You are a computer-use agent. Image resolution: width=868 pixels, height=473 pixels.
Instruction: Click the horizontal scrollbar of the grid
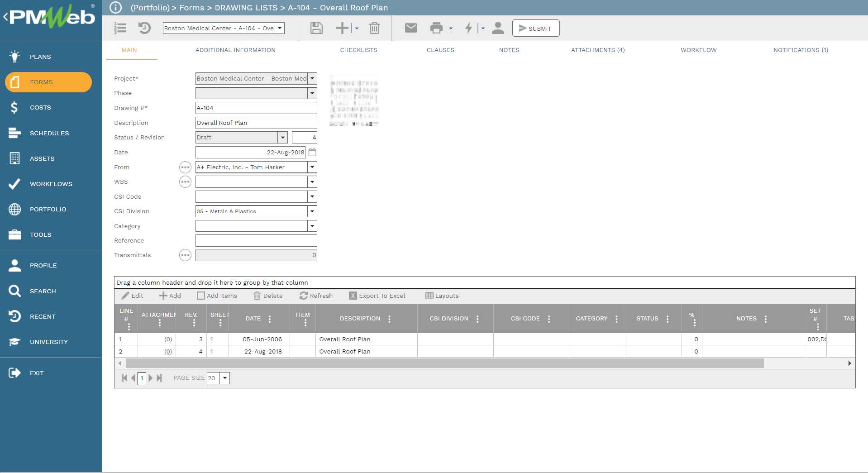coord(444,363)
